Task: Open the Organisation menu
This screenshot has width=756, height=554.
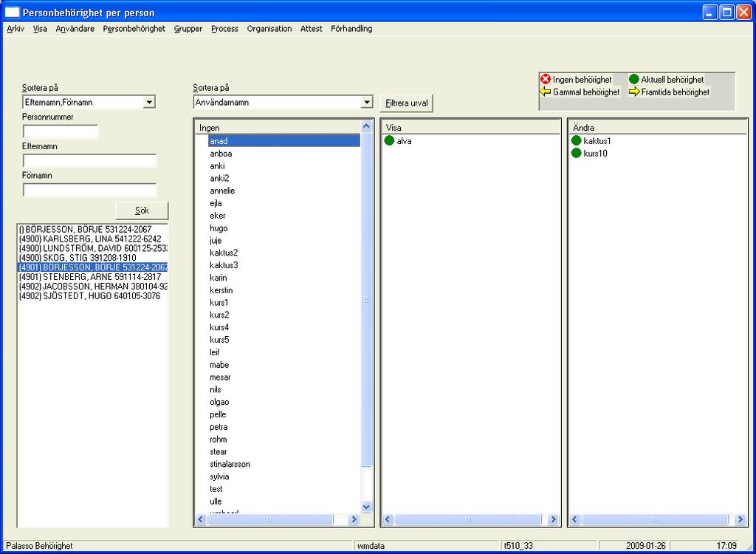Action: [x=269, y=29]
